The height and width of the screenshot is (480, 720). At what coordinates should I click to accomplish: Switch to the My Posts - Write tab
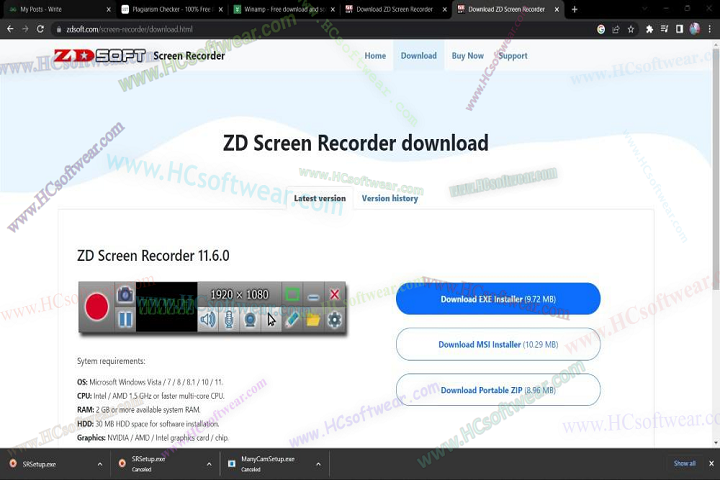click(57, 9)
